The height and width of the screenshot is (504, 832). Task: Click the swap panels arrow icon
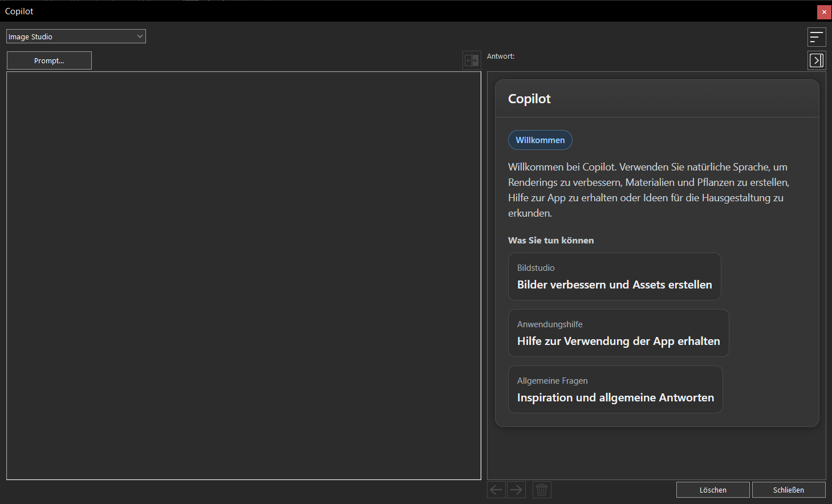coord(472,60)
